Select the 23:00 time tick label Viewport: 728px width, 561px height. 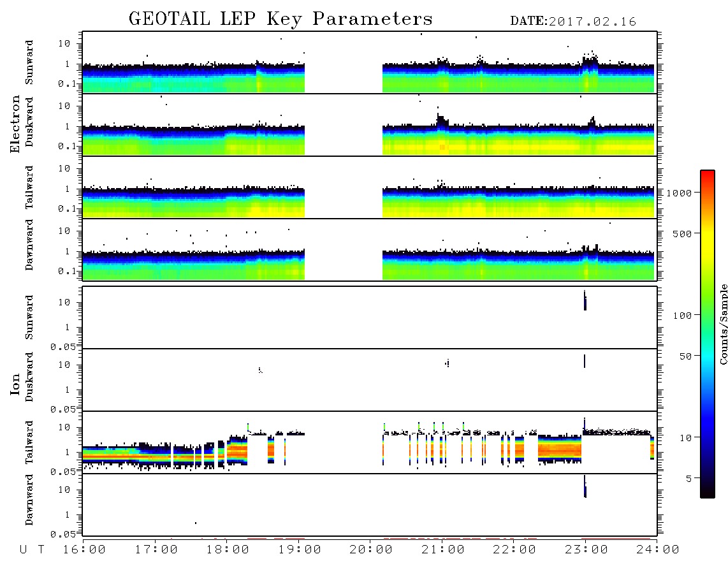[586, 550]
